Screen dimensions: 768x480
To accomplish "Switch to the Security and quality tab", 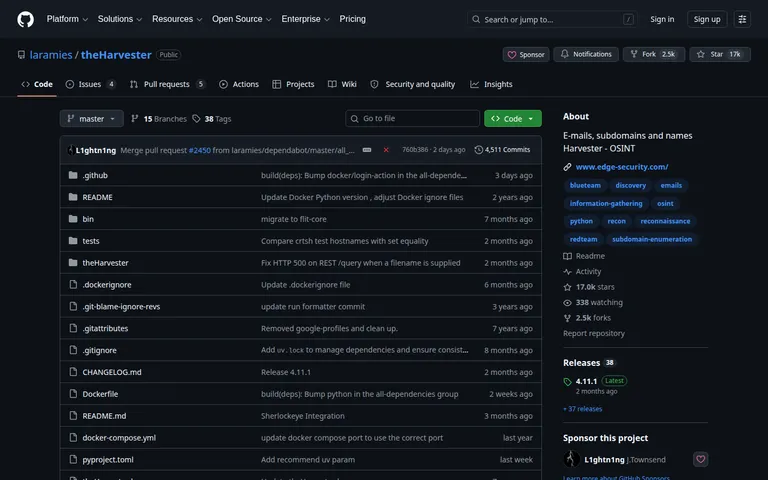I will 413,84.
